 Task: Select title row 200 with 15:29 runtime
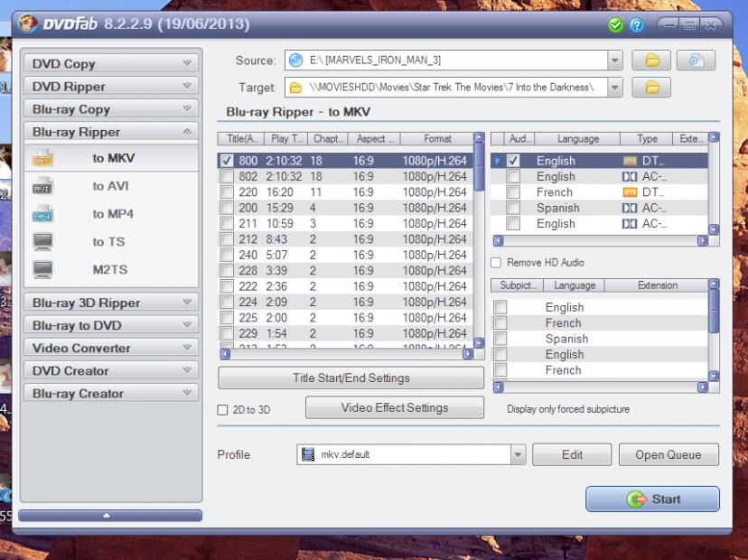coord(346,208)
